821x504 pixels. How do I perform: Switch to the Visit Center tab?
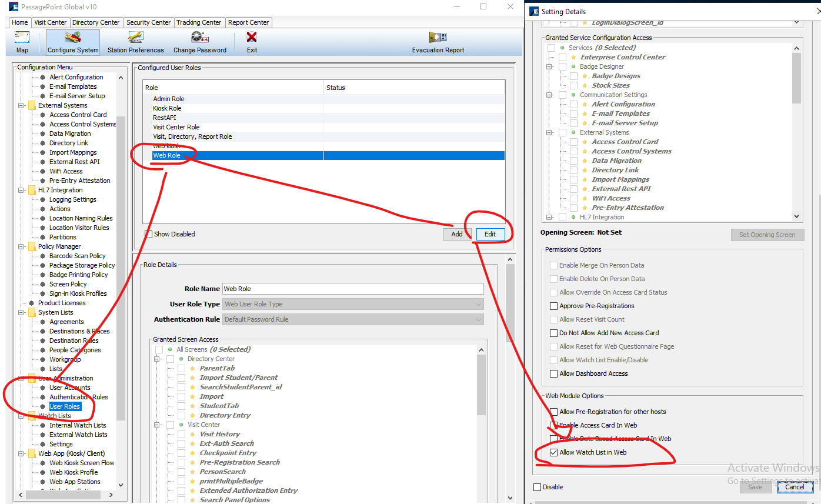51,22
